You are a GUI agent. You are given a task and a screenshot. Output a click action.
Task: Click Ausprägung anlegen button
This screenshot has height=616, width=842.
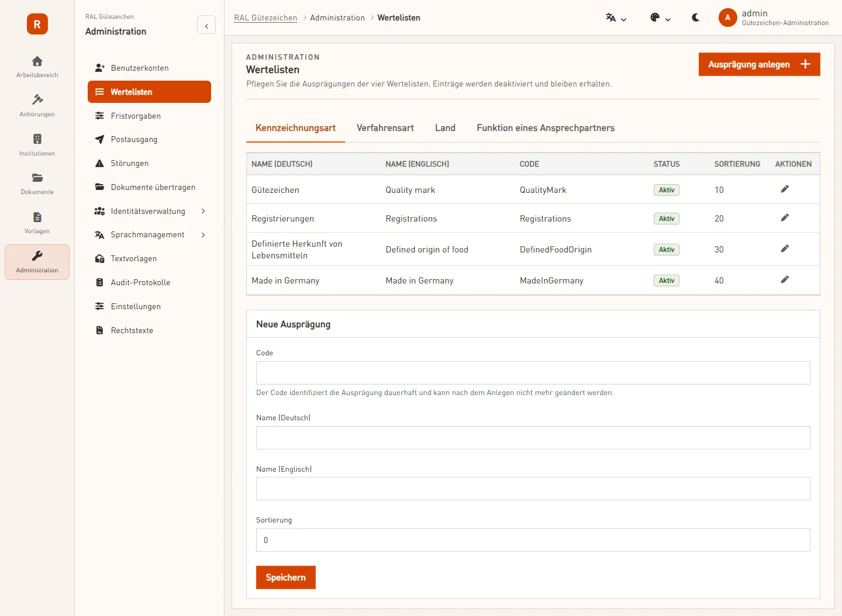(x=759, y=64)
